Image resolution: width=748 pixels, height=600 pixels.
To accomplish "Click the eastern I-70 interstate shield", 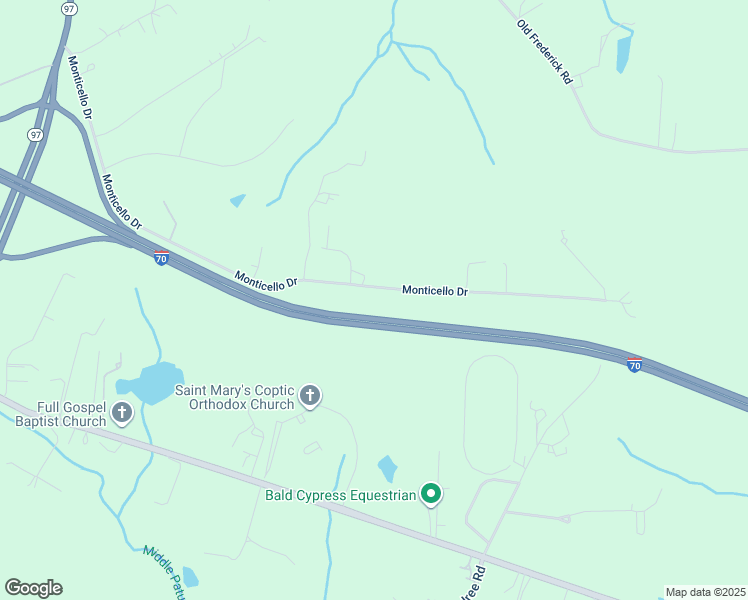I will pyautogui.click(x=634, y=365).
